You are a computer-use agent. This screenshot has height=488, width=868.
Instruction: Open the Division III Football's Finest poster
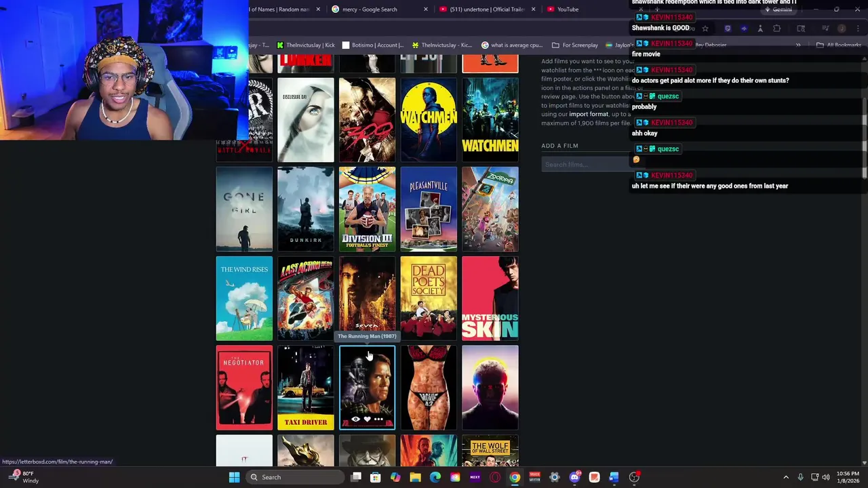coord(367,209)
